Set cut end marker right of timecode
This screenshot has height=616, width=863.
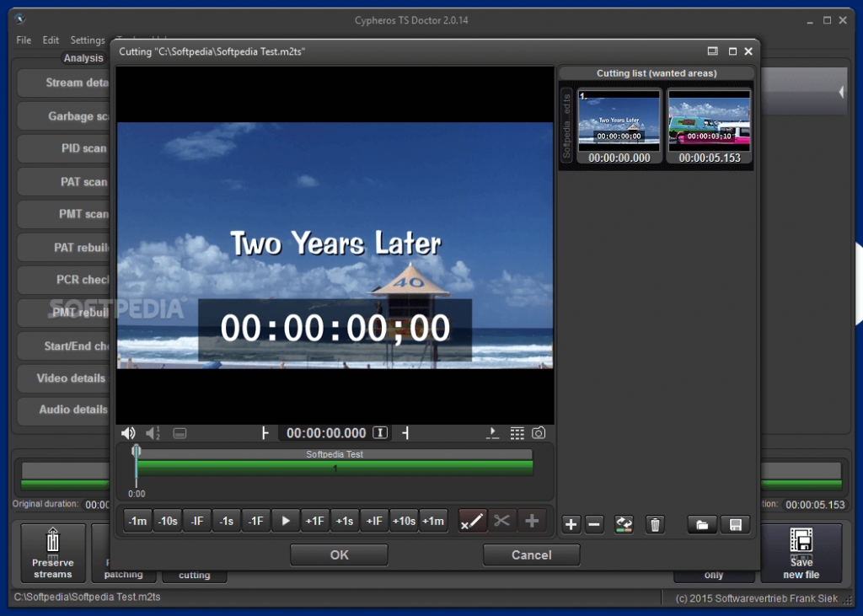tap(405, 433)
